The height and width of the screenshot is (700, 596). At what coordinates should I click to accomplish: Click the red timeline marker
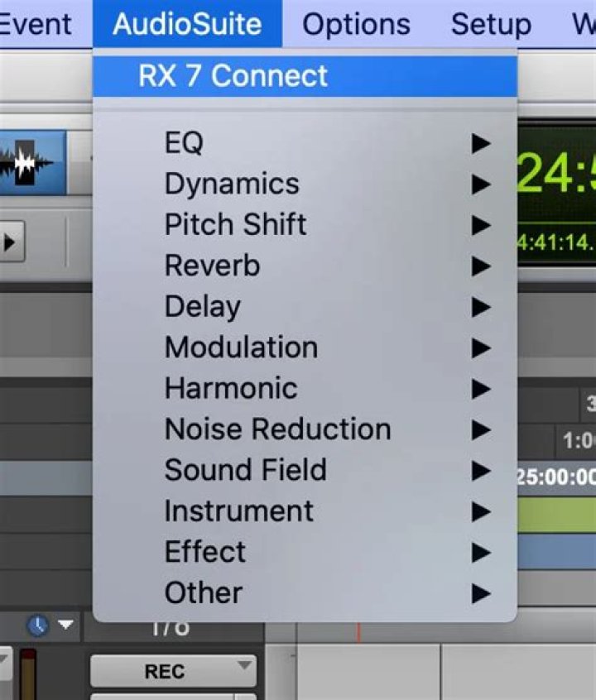point(358,633)
